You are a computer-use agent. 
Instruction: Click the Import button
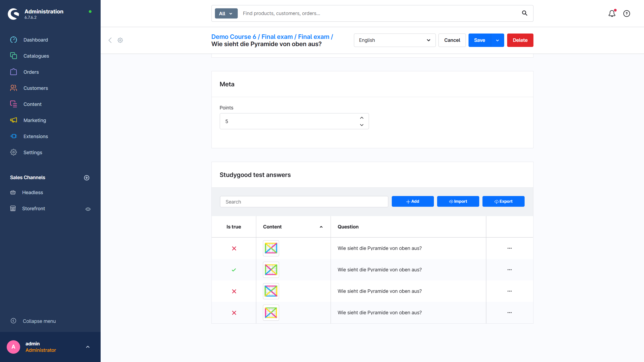coord(458,201)
